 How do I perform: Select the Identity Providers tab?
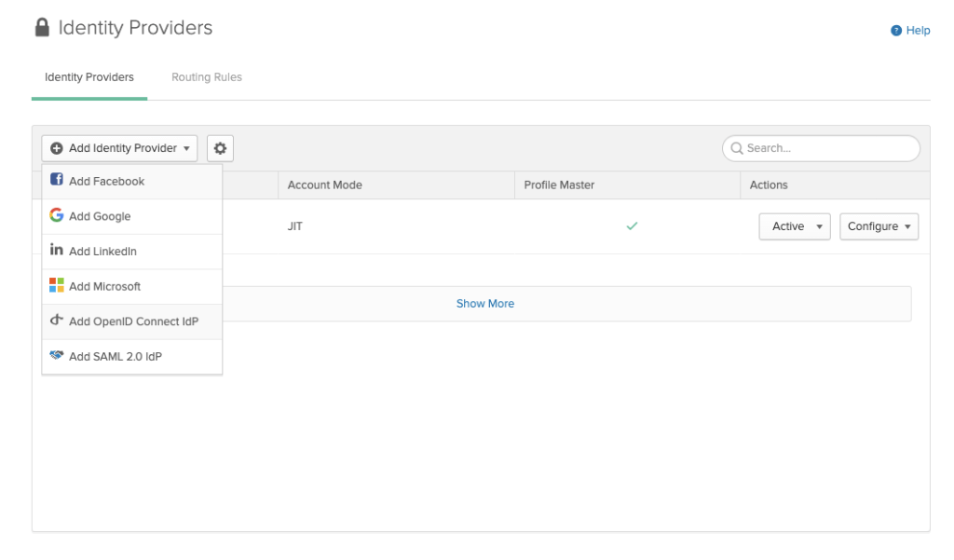89,77
